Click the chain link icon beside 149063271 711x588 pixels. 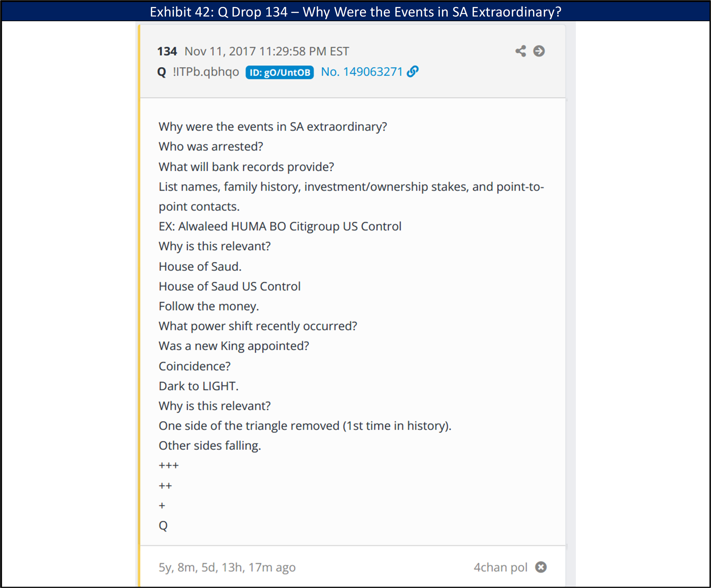coord(412,71)
